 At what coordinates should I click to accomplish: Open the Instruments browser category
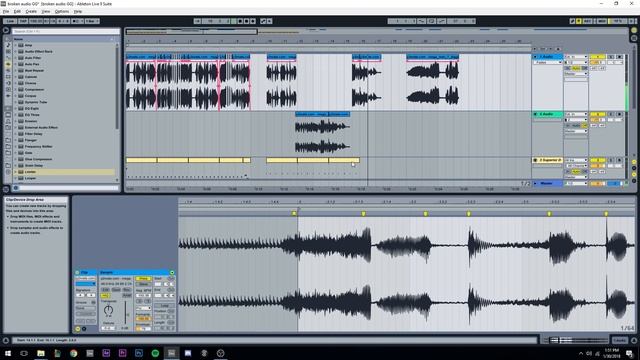pyautogui.click(x=8, y=58)
